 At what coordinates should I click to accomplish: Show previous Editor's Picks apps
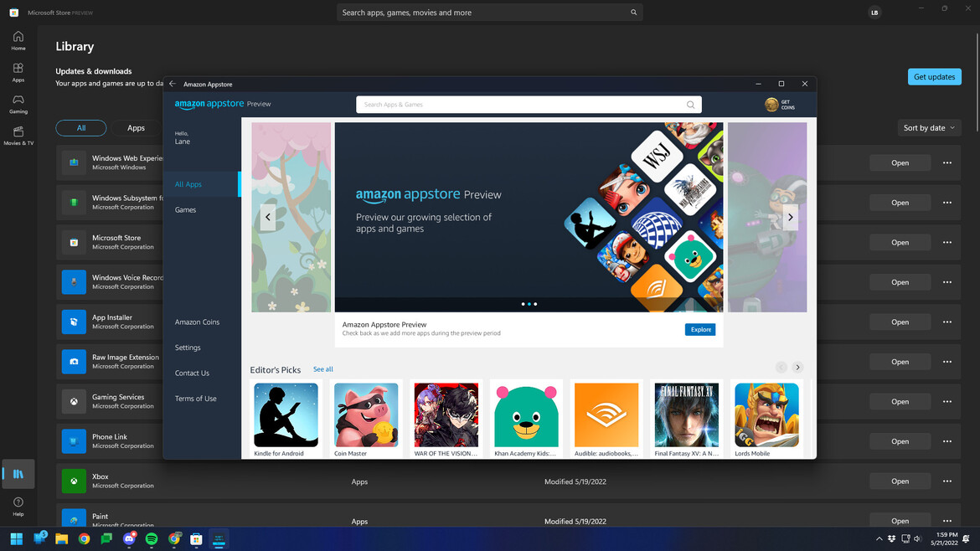click(x=781, y=368)
